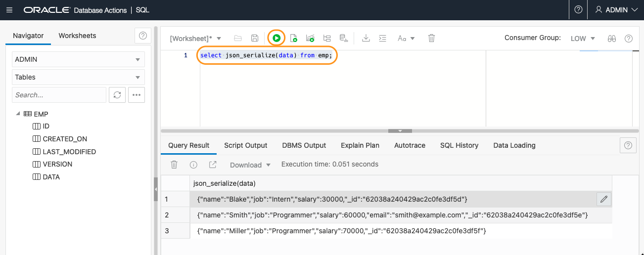Switch to the Worksheets tab
Image resolution: width=644 pixels, height=255 pixels.
77,36
